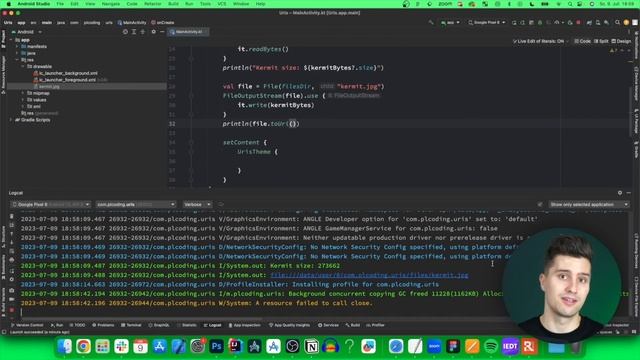Screen dimensions: 640x360
Task: Open search everywhere magnifier in toolbar
Action: [617, 22]
